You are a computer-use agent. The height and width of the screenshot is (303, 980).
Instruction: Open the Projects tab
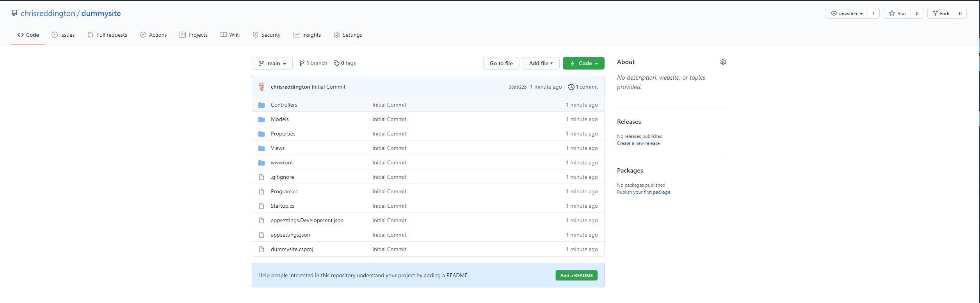pos(194,35)
